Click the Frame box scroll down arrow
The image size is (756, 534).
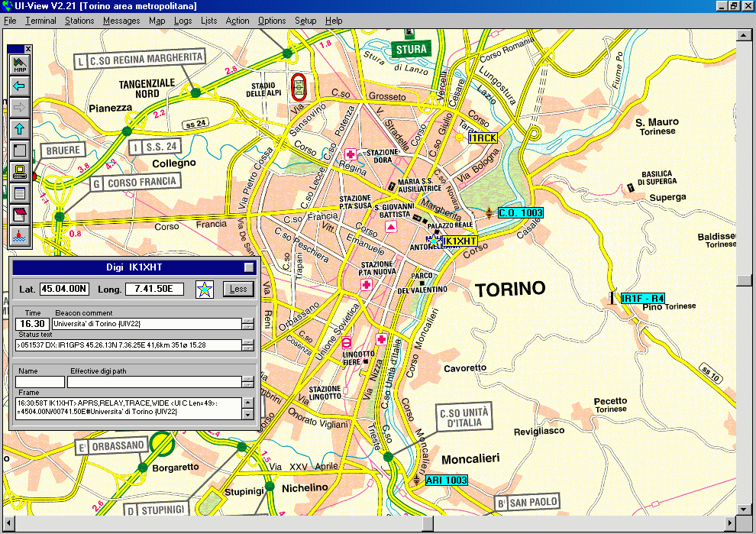pyautogui.click(x=248, y=414)
